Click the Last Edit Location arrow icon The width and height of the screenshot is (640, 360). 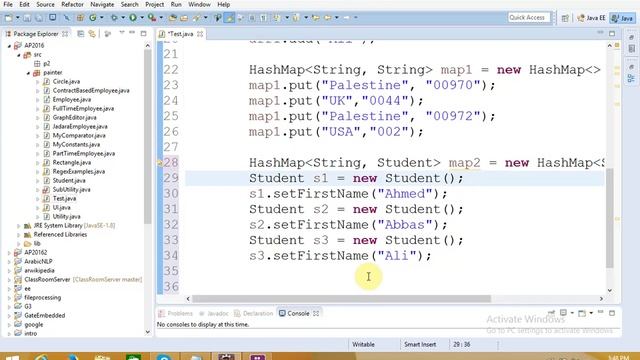(316, 18)
